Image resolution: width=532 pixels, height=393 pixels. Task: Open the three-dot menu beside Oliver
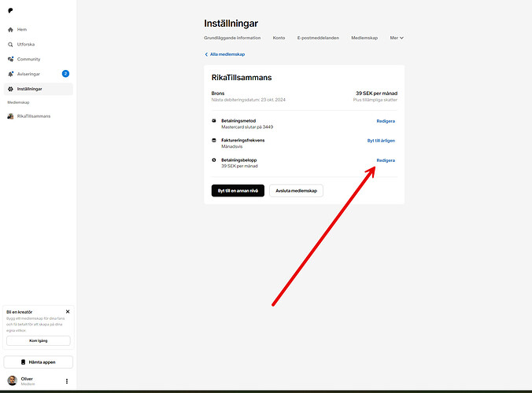(x=67, y=381)
